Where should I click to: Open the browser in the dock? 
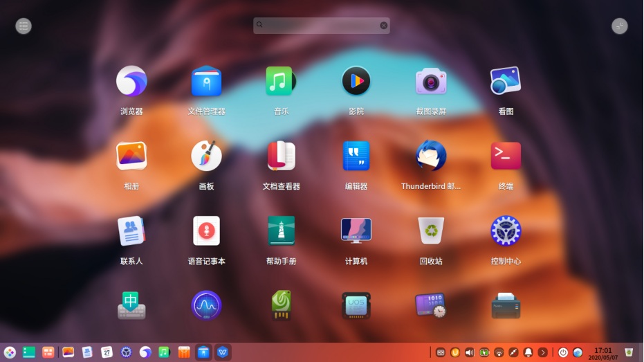(145, 352)
